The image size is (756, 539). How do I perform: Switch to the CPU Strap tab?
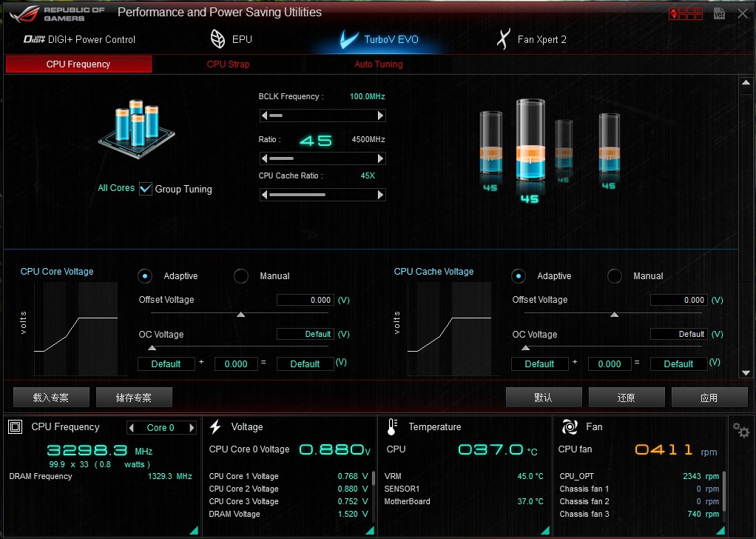coord(228,64)
